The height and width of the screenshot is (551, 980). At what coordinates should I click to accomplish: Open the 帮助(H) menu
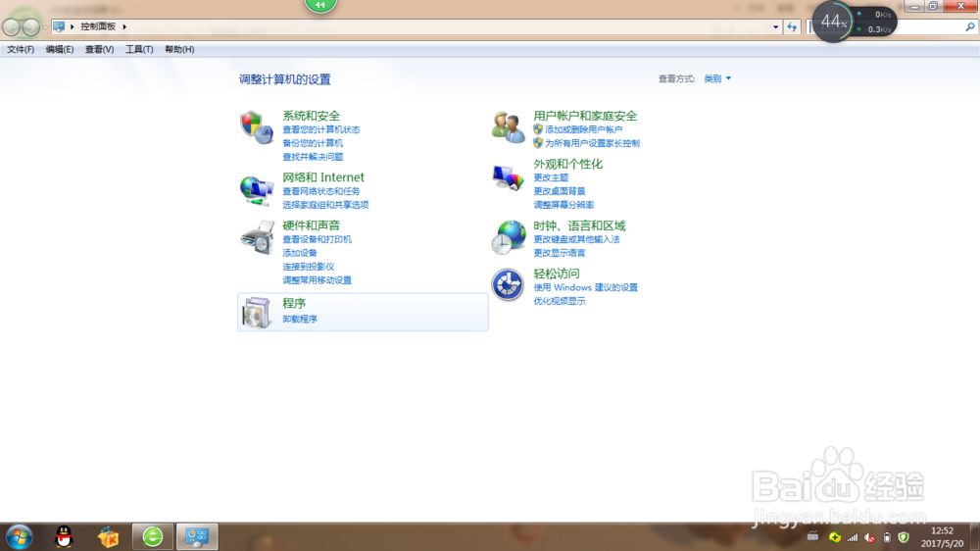[179, 49]
